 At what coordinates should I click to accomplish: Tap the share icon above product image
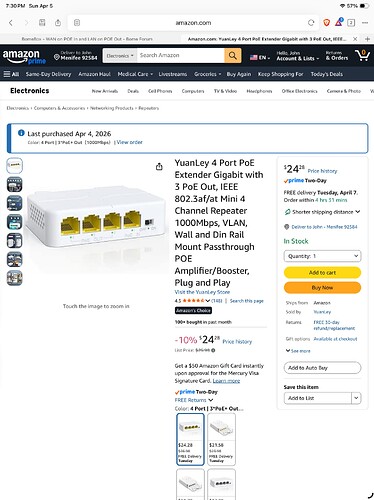point(159,166)
